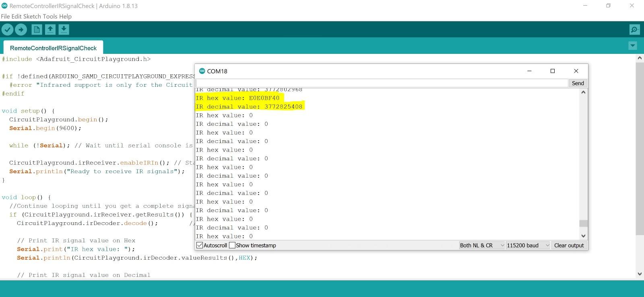This screenshot has width=644, height=297.
Task: Upload the sketch with arrow icon
Action: coord(21,29)
